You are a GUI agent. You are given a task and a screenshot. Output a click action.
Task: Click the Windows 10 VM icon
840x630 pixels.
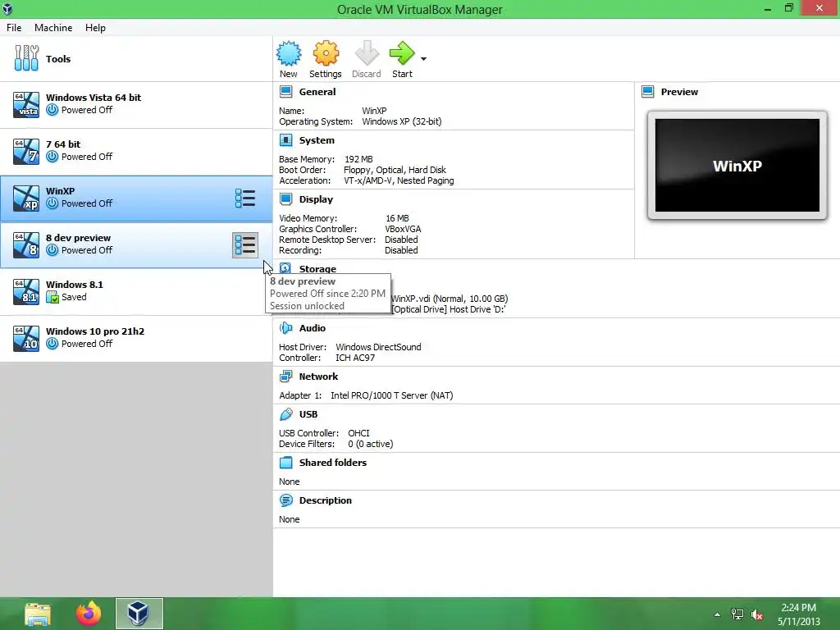pos(26,338)
